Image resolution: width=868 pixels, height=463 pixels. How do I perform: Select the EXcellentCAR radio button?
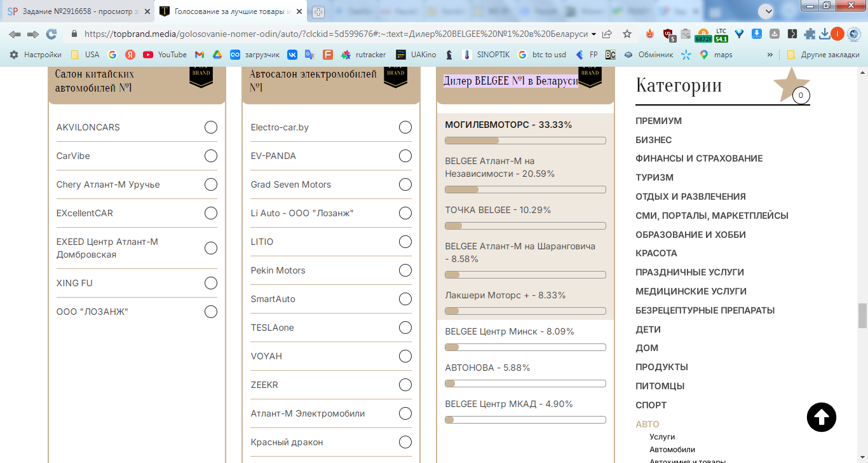[211, 213]
